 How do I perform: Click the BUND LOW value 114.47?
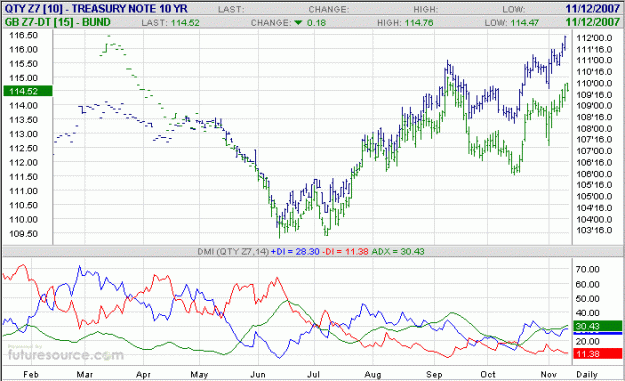pos(525,23)
